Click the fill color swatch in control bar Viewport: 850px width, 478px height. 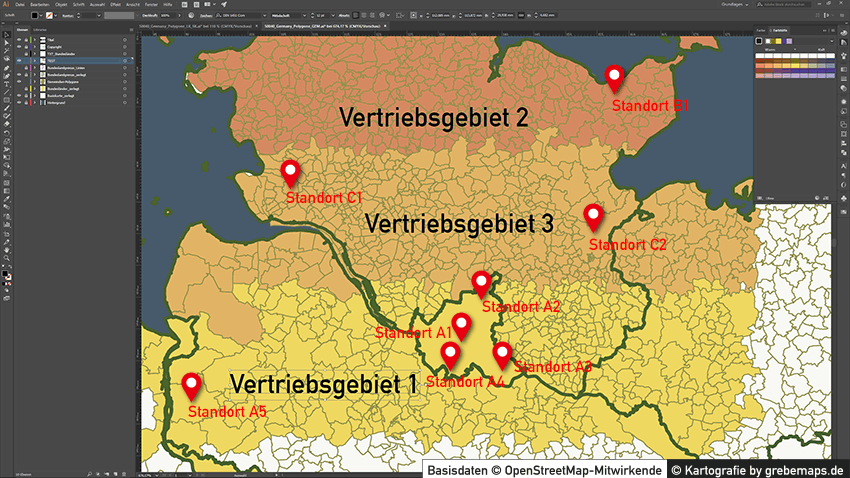35,17
